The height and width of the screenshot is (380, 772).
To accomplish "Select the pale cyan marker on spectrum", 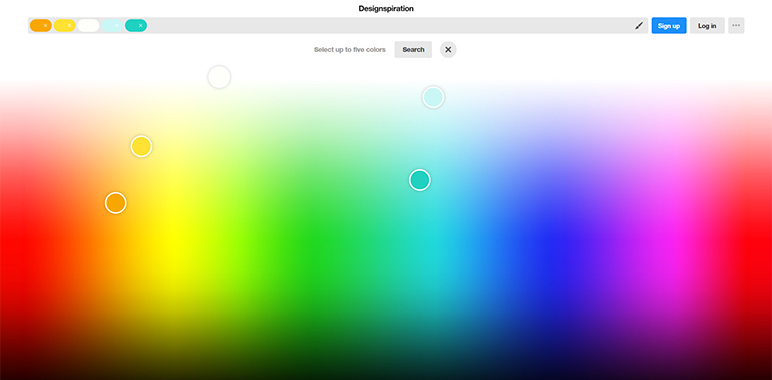I will click(x=433, y=97).
